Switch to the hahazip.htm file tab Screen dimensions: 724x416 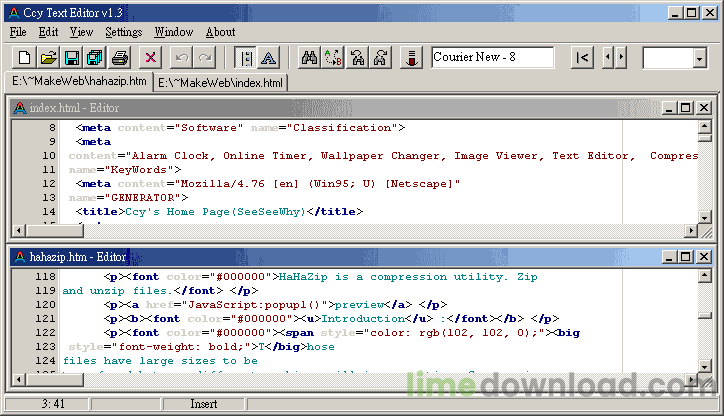click(79, 81)
